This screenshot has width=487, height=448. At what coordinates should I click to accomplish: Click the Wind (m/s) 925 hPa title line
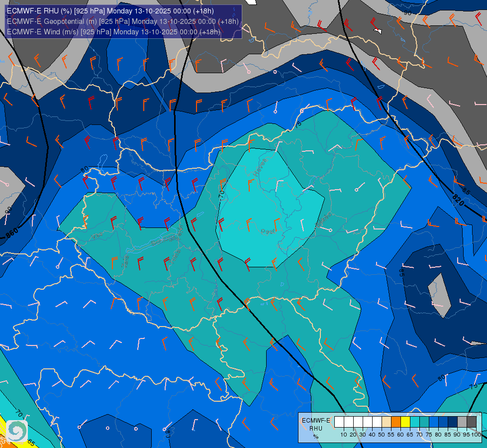[x=114, y=32]
